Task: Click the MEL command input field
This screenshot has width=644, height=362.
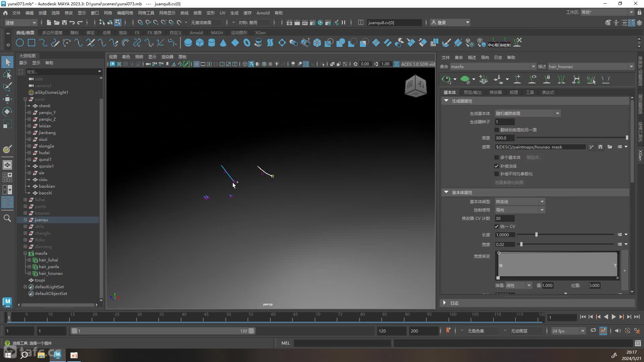Action: (x=342, y=343)
